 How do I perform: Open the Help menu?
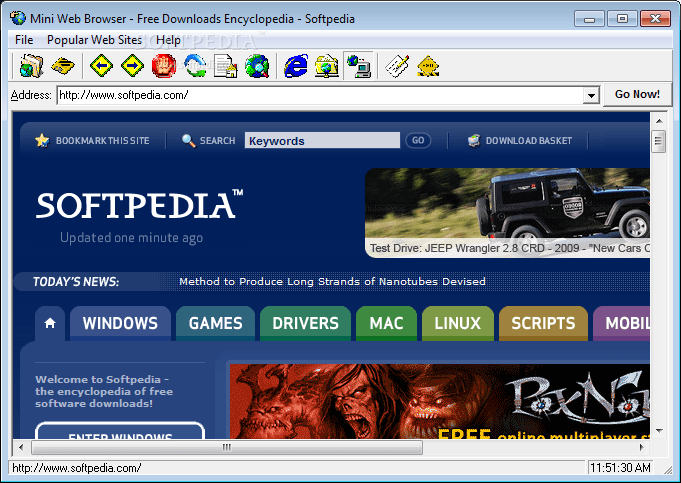[x=168, y=40]
